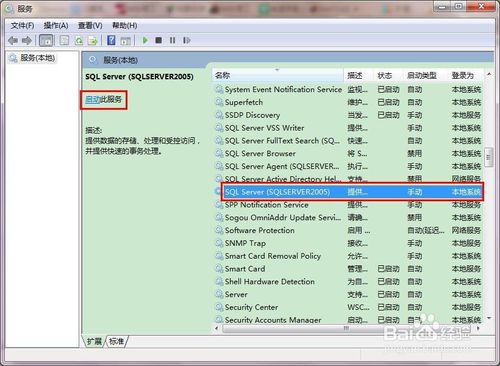Click gear icon beside Security Center
The width and height of the screenshot is (500, 366).
tap(219, 307)
